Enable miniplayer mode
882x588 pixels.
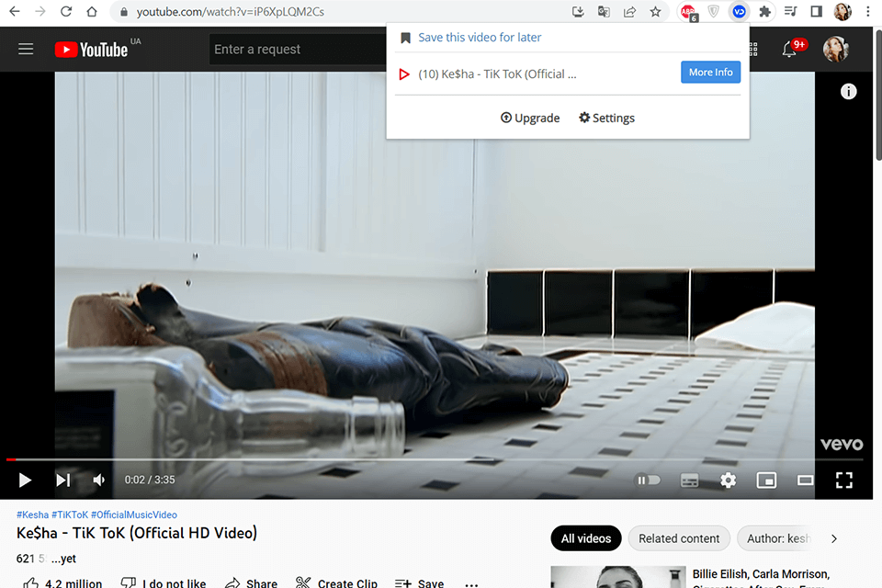pos(766,480)
